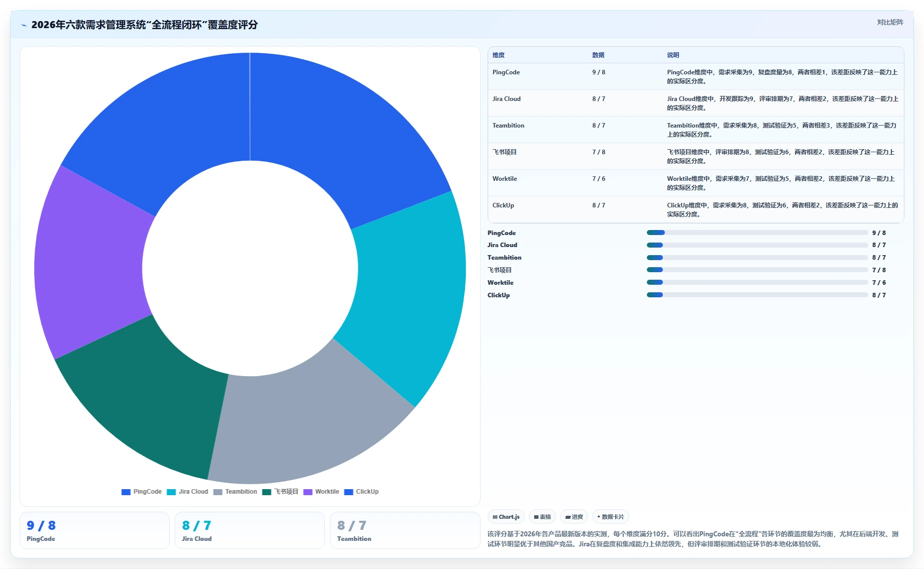Select the Chart.js tag chip

[506, 517]
